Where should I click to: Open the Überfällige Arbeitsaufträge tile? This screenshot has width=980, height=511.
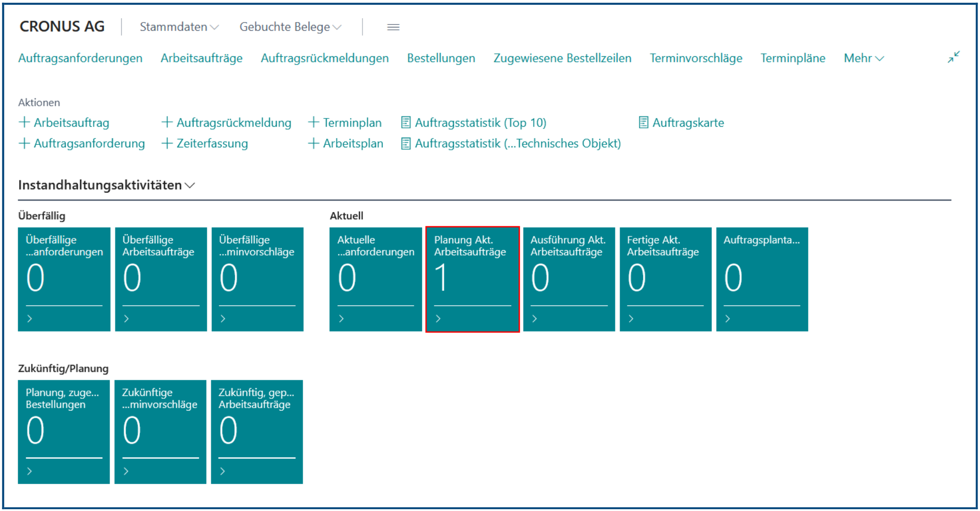tap(161, 279)
